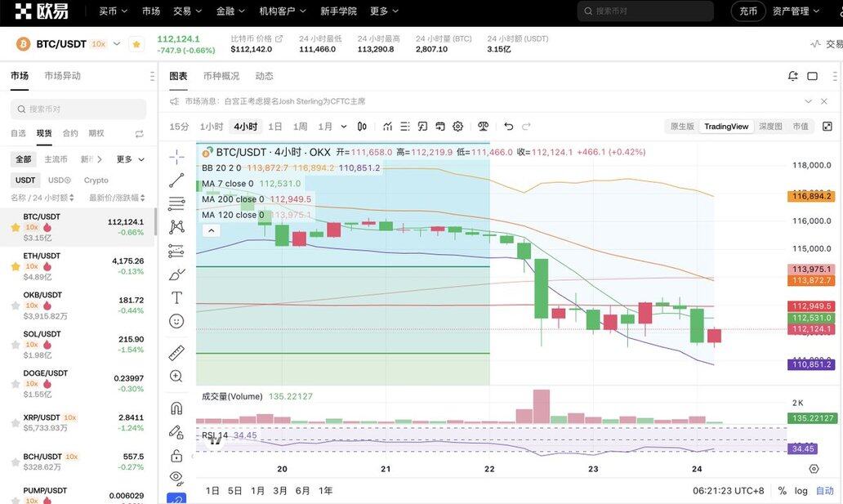Toggle the log scale option
This screenshot has width=843, height=504.
pos(801,491)
